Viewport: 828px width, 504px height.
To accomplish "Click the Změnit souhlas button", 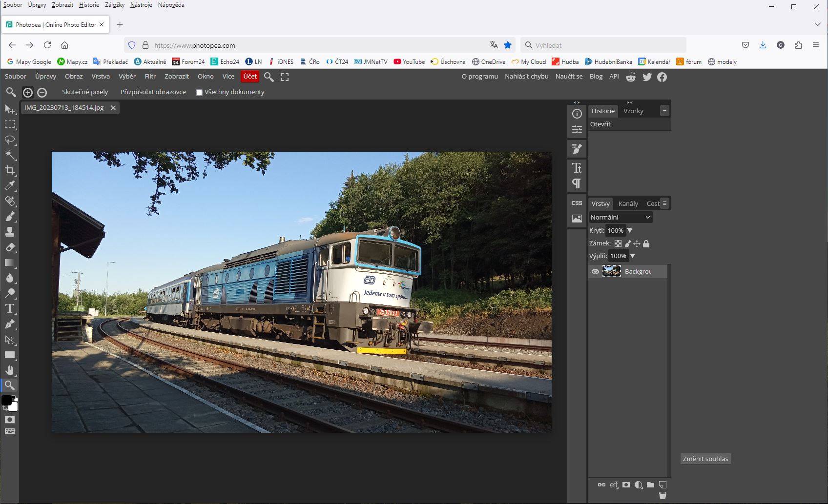I will (x=705, y=459).
